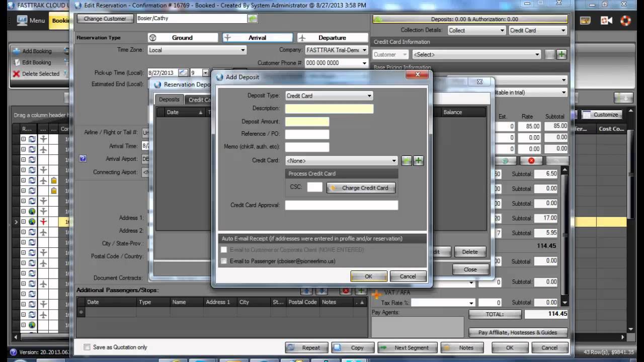
Task: Open the Credit Card payment type dropdown at top right
Action: (x=538, y=30)
